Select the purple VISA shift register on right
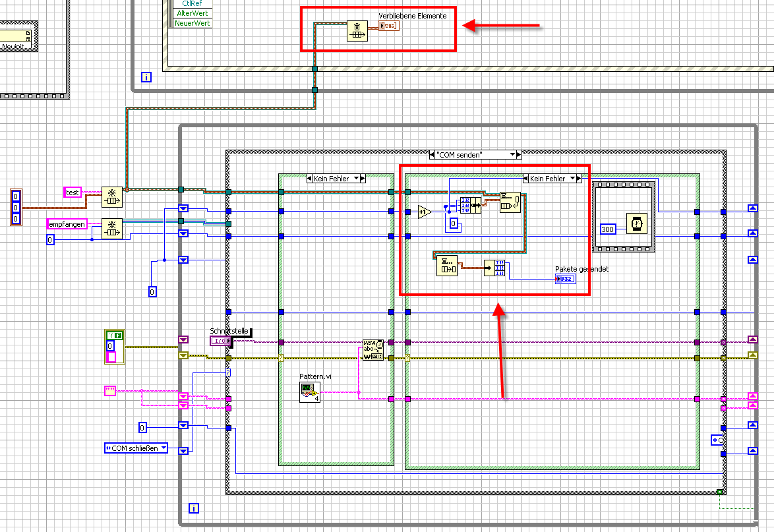 tap(753, 340)
